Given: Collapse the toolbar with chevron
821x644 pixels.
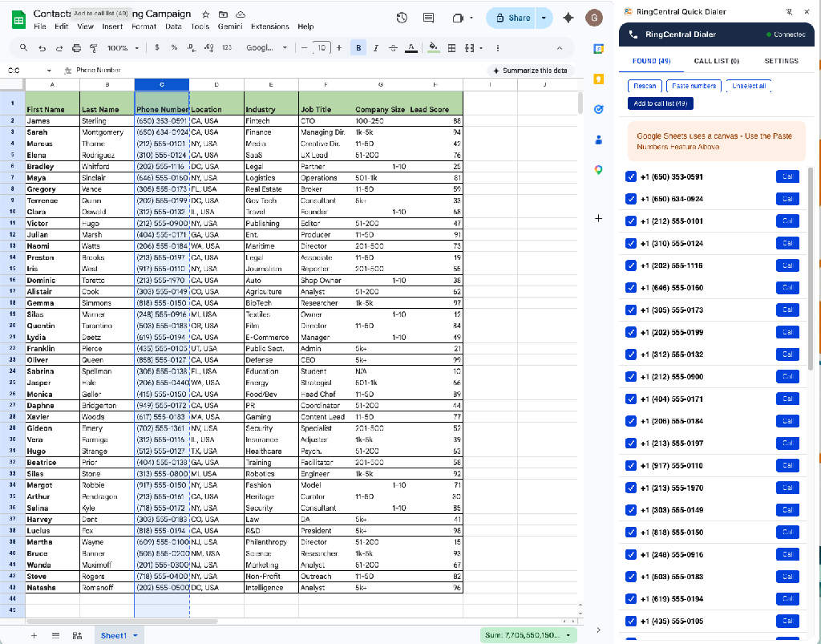Looking at the screenshot, I should (x=559, y=47).
